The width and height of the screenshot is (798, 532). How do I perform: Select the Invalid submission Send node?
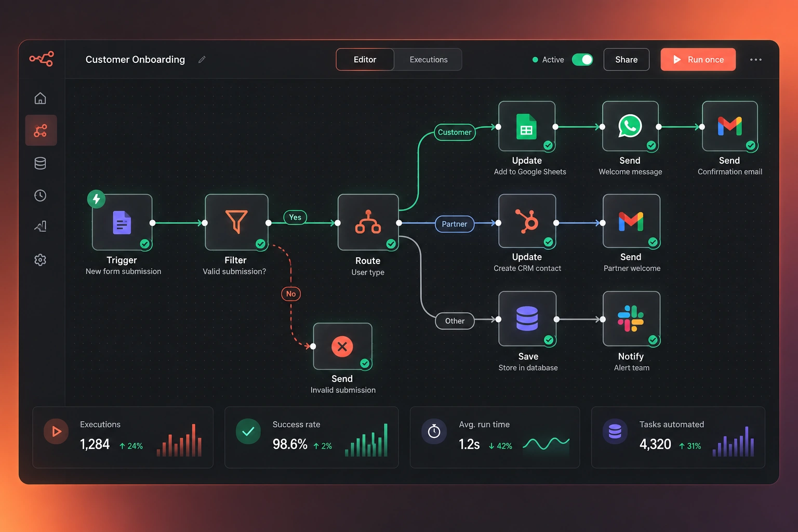pos(342,347)
